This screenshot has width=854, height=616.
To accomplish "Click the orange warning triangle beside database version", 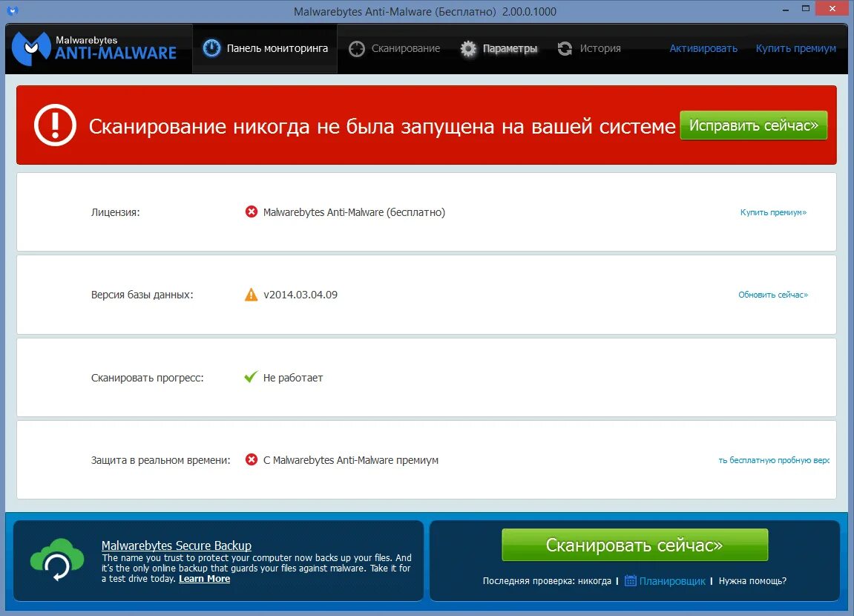I will click(x=251, y=295).
